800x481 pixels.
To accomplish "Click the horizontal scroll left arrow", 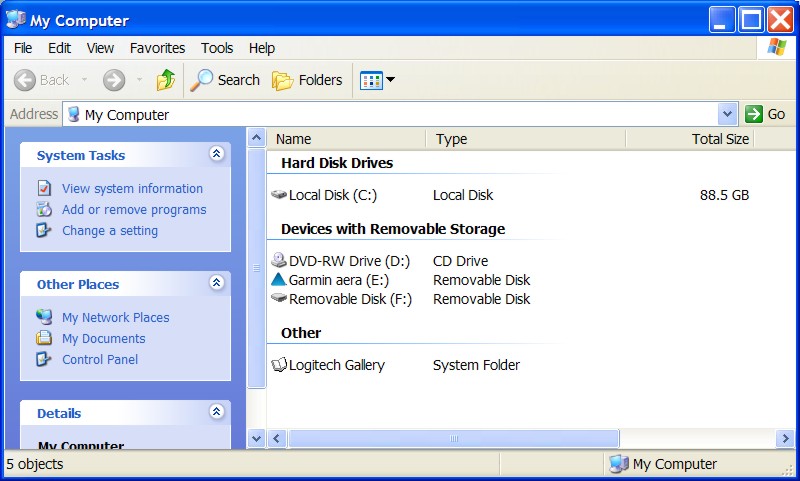I will [277, 438].
